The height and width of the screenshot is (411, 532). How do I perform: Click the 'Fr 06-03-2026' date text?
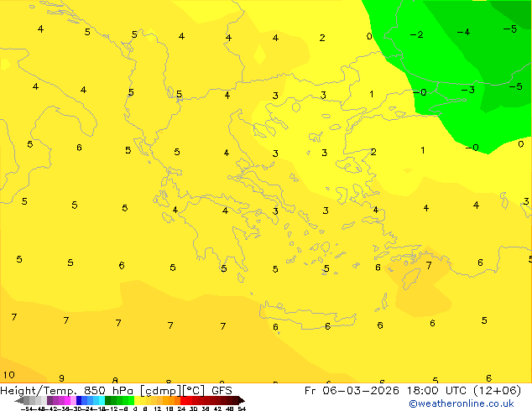(x=352, y=391)
